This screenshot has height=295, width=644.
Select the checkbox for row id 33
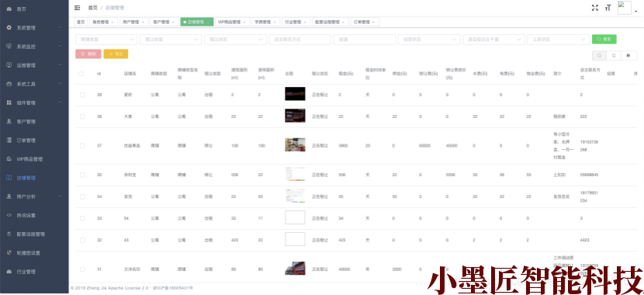[82, 218]
